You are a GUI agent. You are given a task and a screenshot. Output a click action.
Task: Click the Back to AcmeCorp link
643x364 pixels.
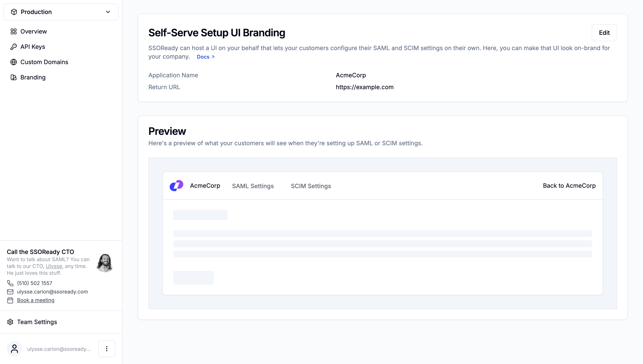click(x=569, y=185)
